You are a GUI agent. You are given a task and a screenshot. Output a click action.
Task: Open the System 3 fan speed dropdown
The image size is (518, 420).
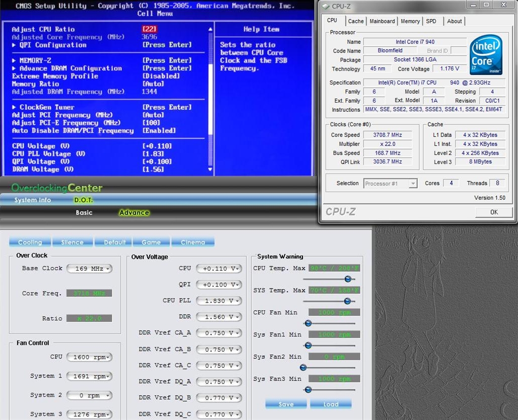tap(90, 414)
